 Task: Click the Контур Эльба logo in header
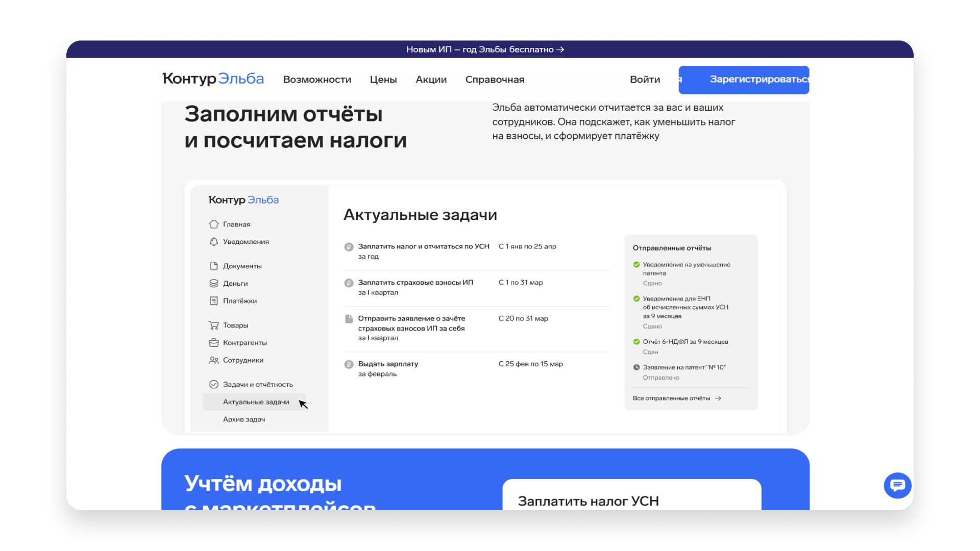[x=213, y=79]
